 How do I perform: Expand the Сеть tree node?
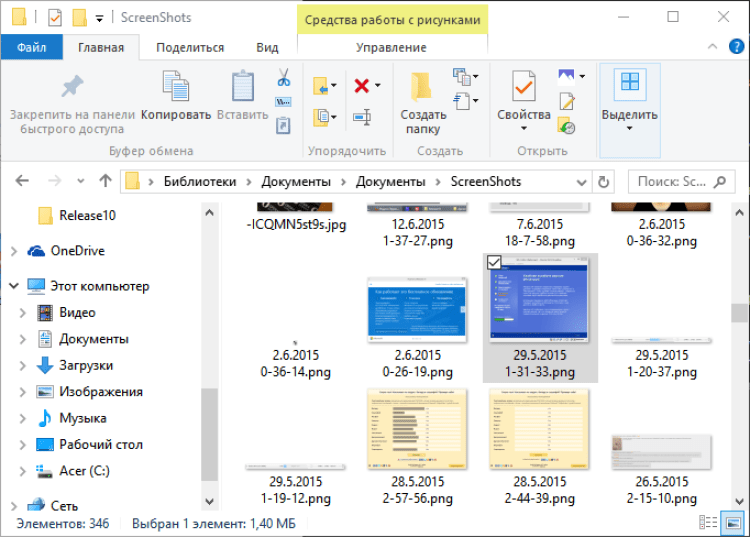(14, 506)
